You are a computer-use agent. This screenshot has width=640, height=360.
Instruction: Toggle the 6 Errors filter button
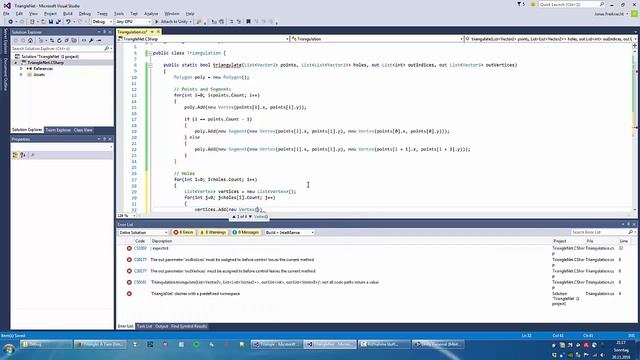(183, 232)
